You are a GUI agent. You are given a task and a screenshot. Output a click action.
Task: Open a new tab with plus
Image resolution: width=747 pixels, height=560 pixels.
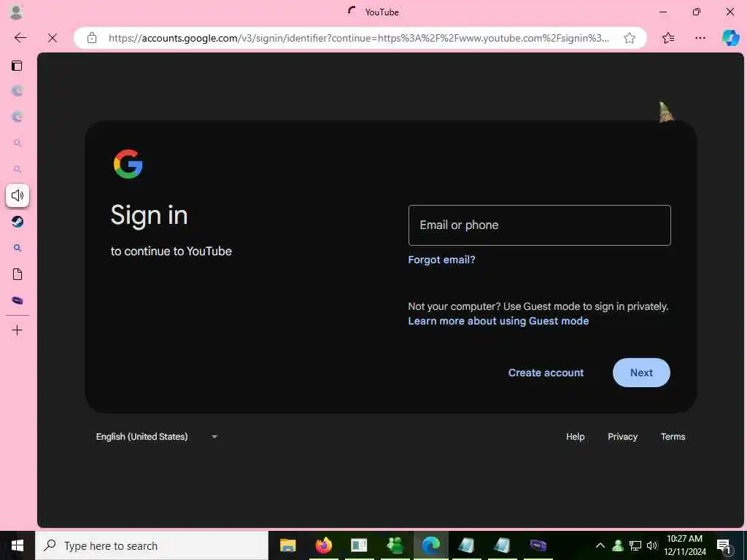[18, 330]
